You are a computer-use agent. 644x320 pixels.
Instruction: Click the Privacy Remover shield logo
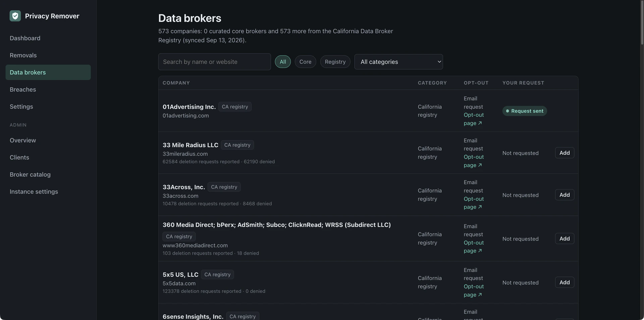(15, 16)
